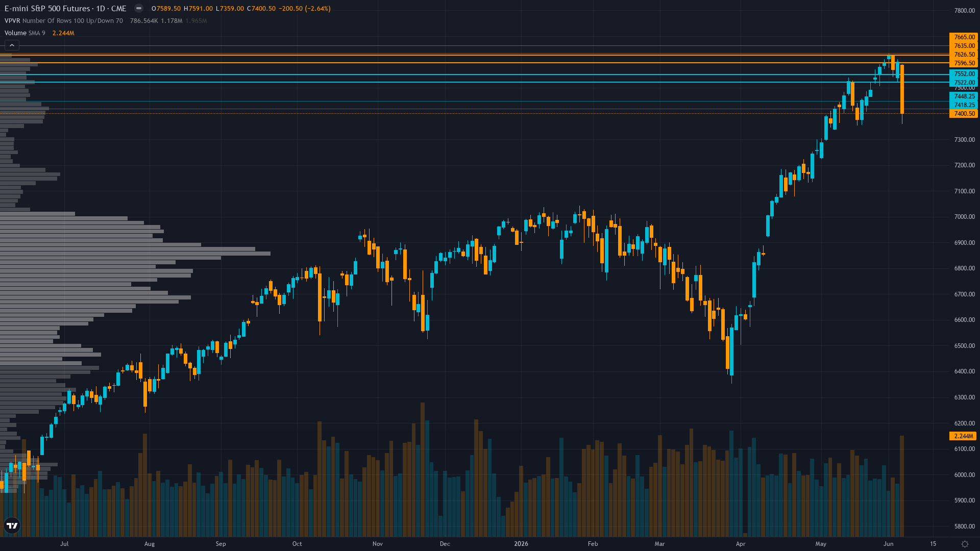Click the market status pill icon
The image size is (980, 551).
point(138,8)
